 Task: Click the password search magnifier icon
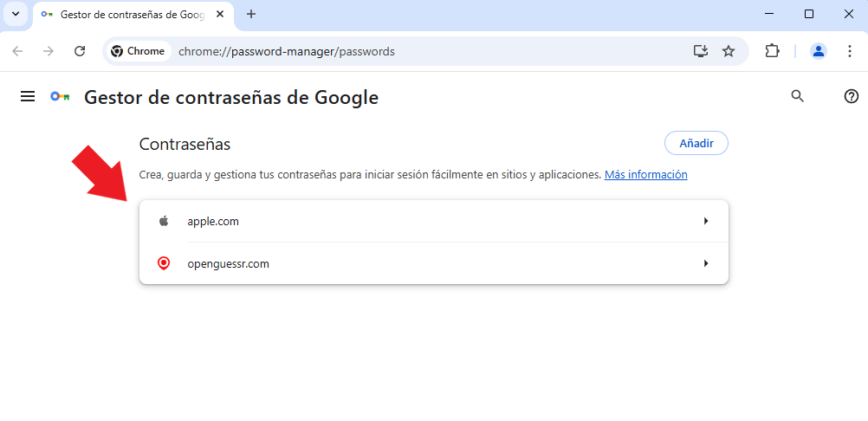(x=797, y=96)
